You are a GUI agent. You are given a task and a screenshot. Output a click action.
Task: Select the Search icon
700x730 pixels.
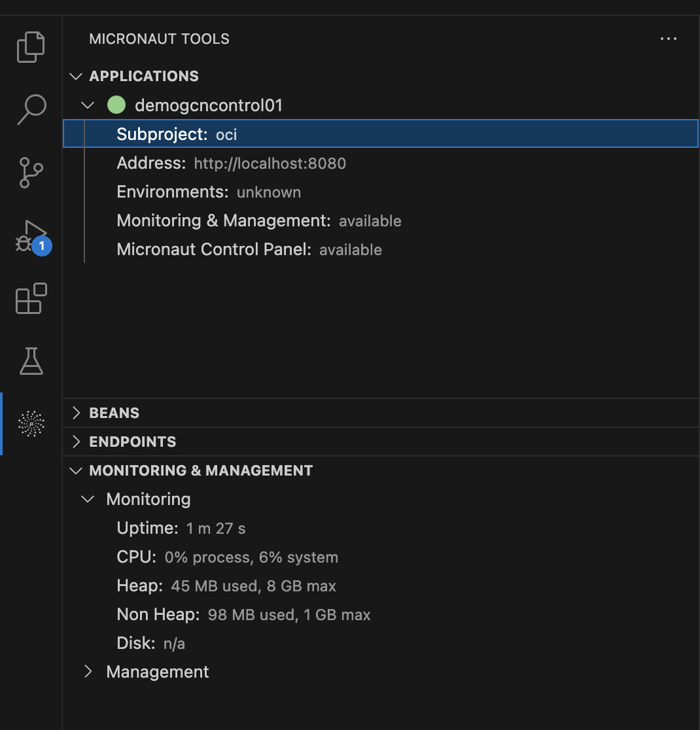pyautogui.click(x=31, y=110)
